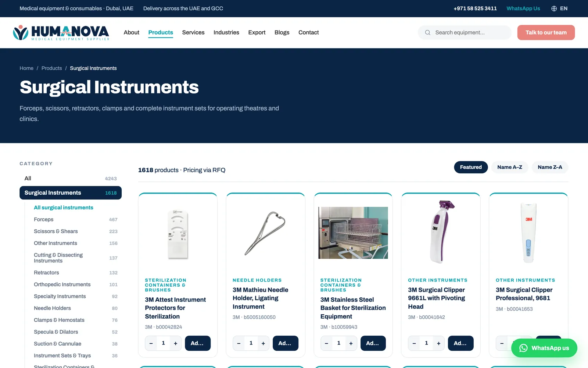
Task: Open 3M Stainless Steel Basket product image
Action: click(x=353, y=233)
